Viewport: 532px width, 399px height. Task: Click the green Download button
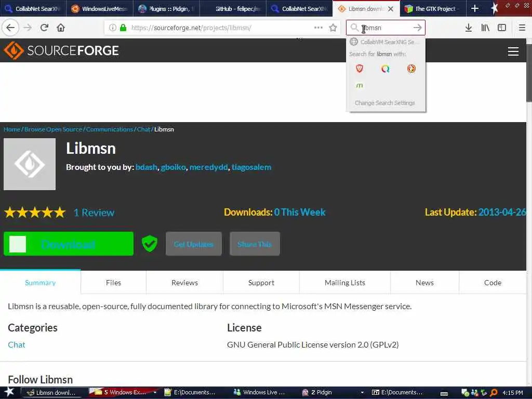(68, 244)
